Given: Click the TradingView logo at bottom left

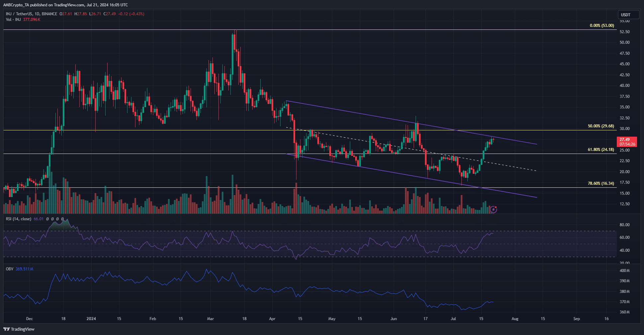Looking at the screenshot, I should click(19, 329).
